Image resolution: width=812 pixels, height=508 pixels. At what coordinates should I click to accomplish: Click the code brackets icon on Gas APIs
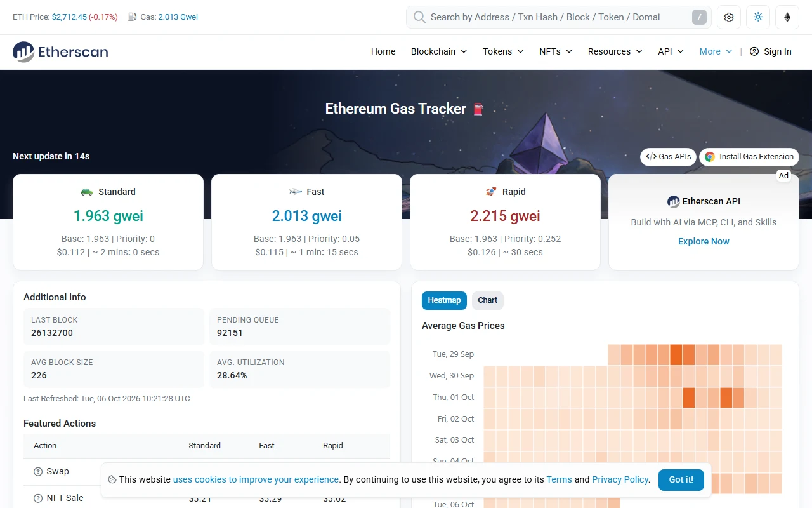pyautogui.click(x=651, y=157)
